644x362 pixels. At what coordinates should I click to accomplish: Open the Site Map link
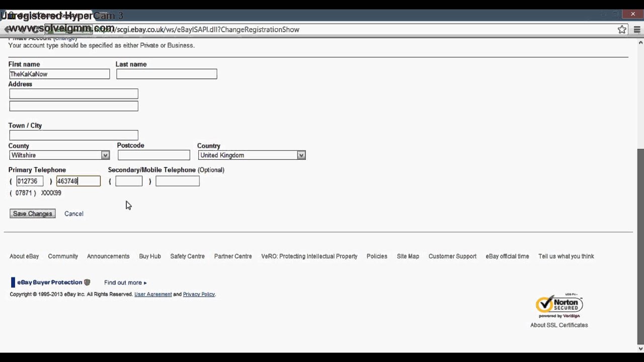point(408,256)
